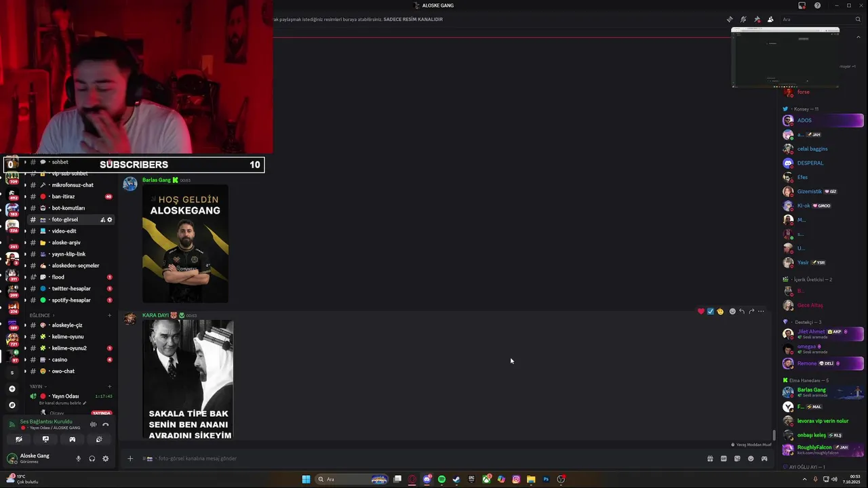The image size is (868, 488).
Task: Toggle channel notification mute bell icon
Action: pyautogui.click(x=743, y=20)
